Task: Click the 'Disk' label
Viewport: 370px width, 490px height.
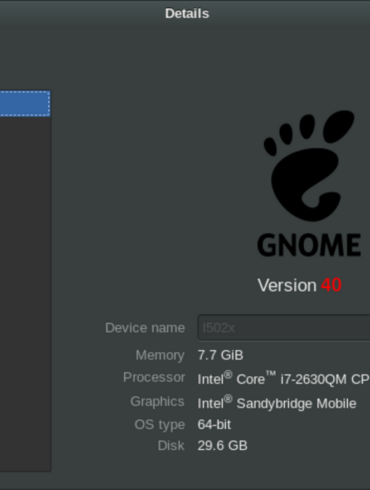Action: coord(171,446)
